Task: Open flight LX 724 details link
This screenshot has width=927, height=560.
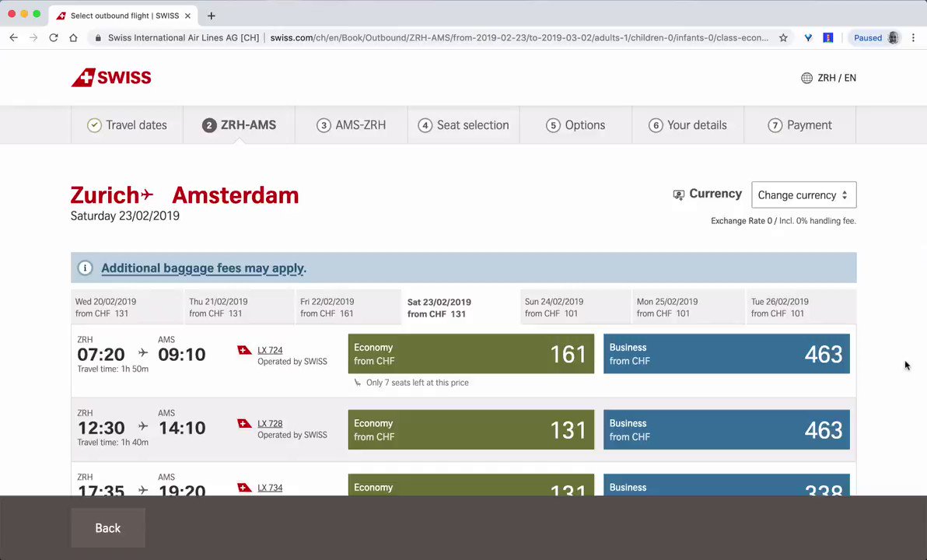Action: (x=270, y=350)
